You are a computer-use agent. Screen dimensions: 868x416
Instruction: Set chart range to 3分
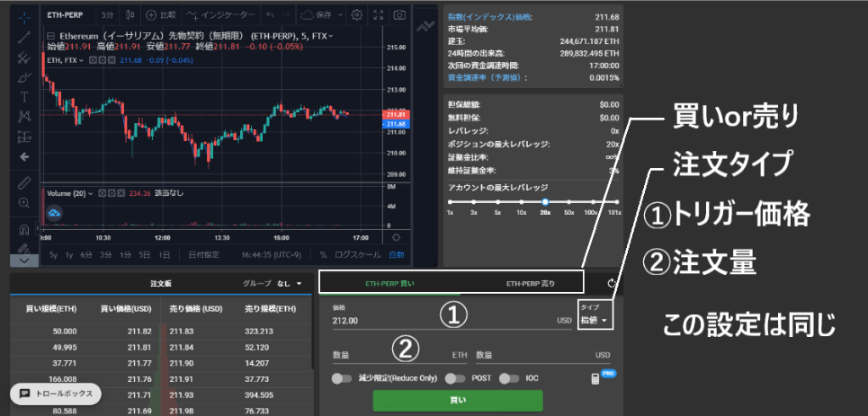pos(106,255)
